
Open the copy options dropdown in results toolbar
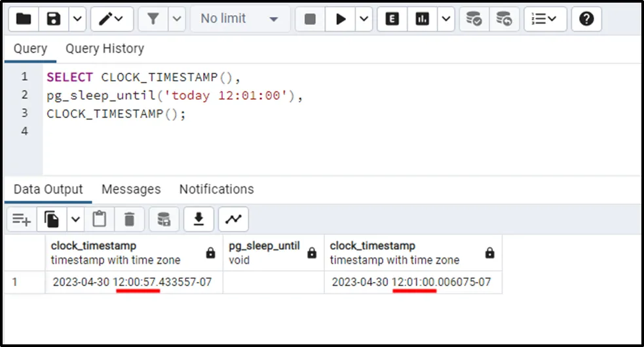click(75, 219)
